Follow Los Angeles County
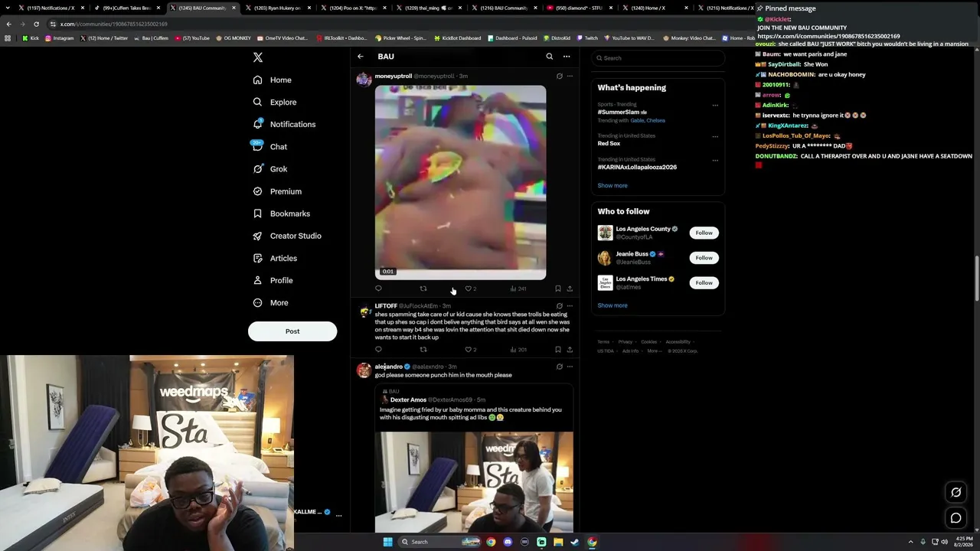This screenshot has height=551, width=980. coord(704,233)
